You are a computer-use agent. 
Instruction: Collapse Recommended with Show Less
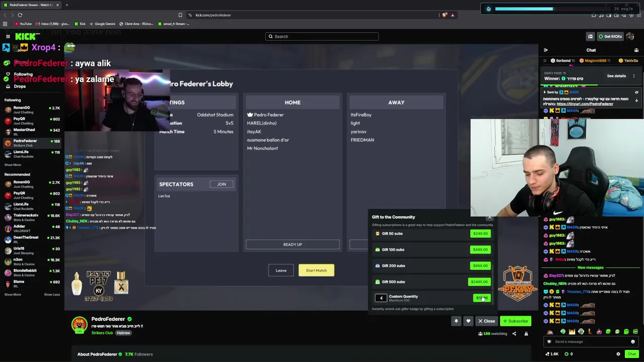click(52, 295)
